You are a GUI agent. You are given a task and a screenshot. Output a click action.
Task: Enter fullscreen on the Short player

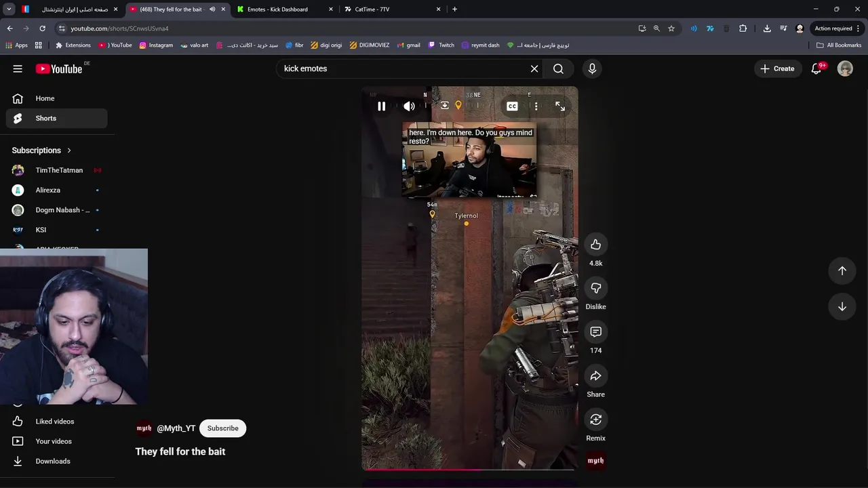pyautogui.click(x=560, y=106)
